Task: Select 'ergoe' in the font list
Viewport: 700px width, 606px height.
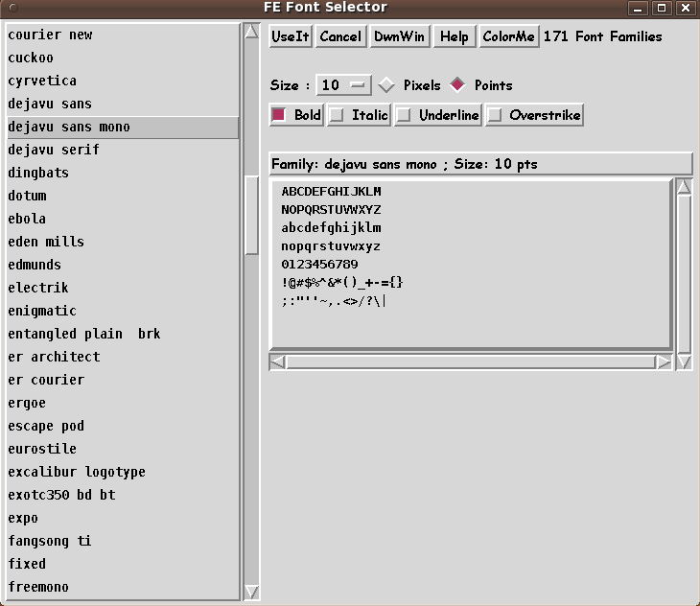Action: pos(123,403)
